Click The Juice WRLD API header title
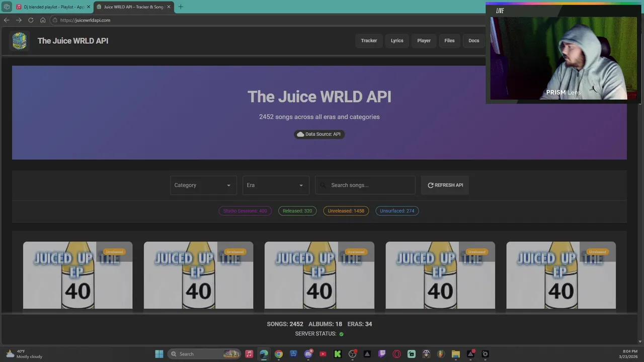The image size is (644, 362). [73, 41]
